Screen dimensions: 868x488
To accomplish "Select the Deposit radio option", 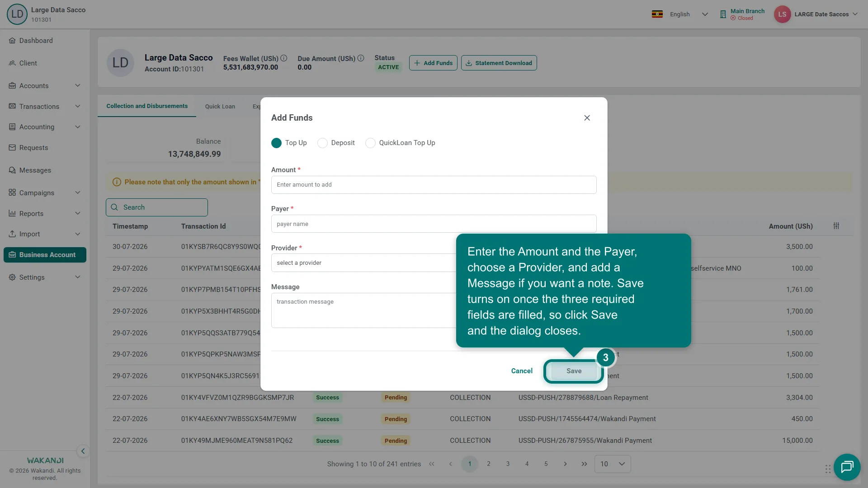I will [x=322, y=143].
